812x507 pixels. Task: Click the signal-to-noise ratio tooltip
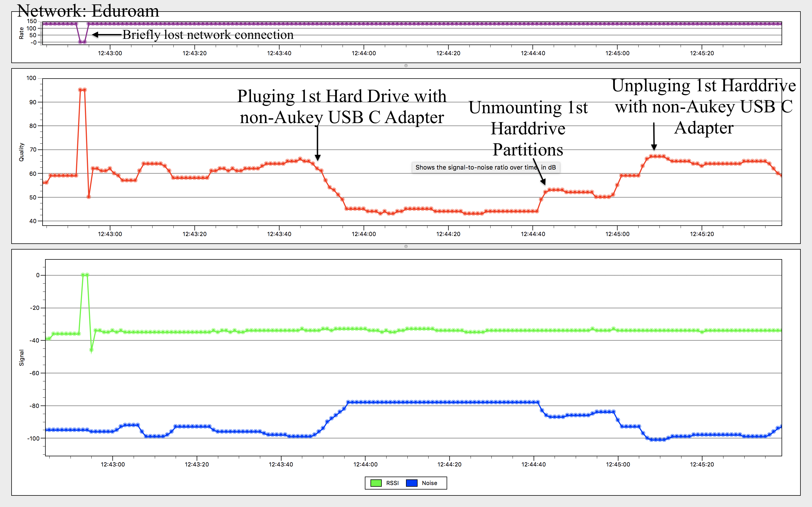(x=476, y=167)
